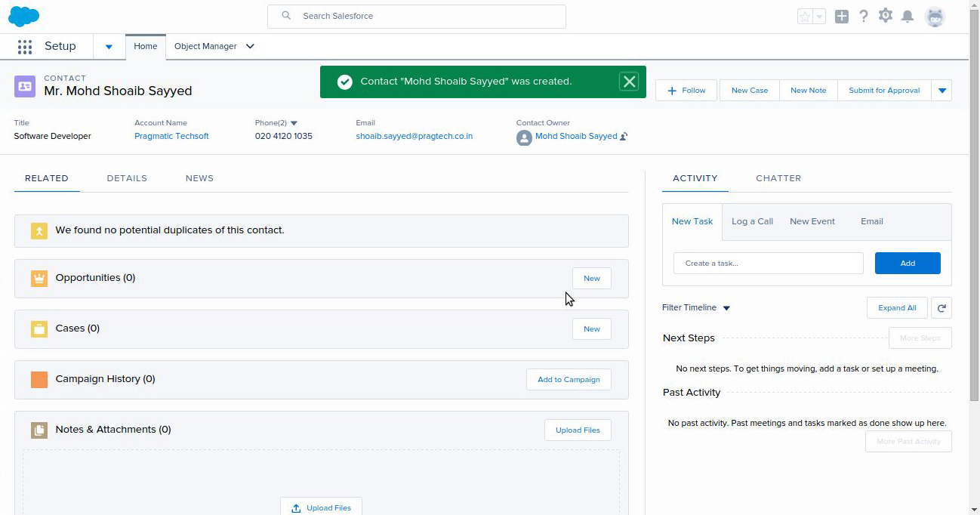Click the change owner icon
Image resolution: width=980 pixels, height=515 pixels.
tap(624, 137)
